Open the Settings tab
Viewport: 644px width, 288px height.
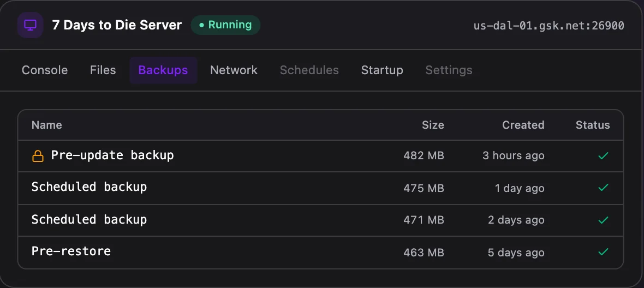click(449, 70)
